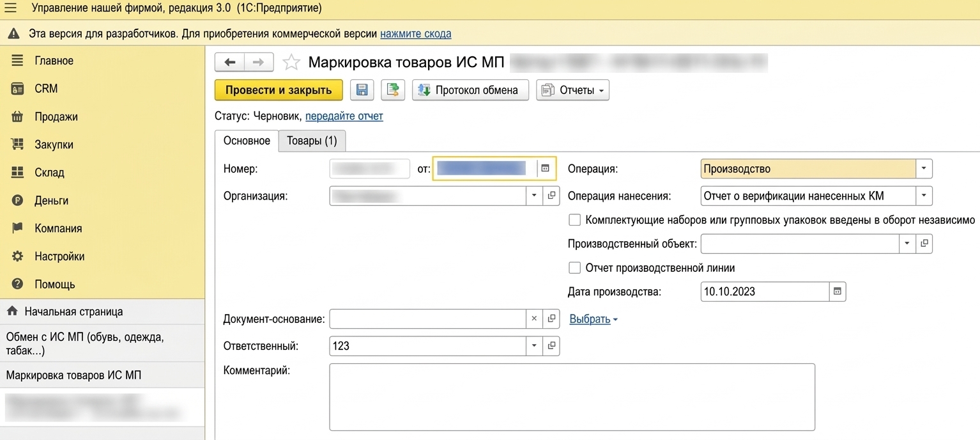Expand the Операция dropdown list
Image resolution: width=980 pixels, height=440 pixels.
pyautogui.click(x=924, y=169)
